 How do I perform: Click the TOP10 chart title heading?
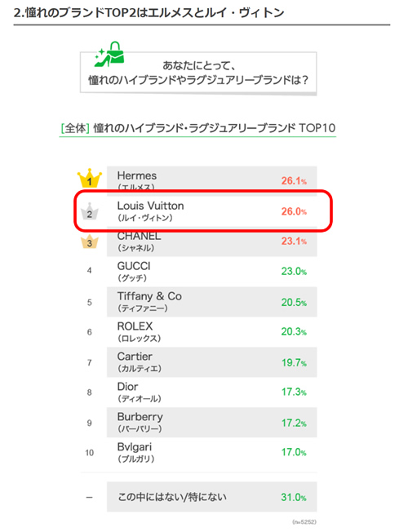click(x=198, y=128)
